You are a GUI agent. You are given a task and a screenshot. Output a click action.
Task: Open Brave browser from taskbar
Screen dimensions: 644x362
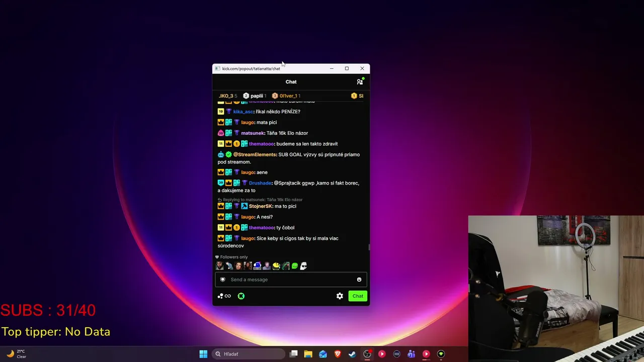[x=338, y=354]
